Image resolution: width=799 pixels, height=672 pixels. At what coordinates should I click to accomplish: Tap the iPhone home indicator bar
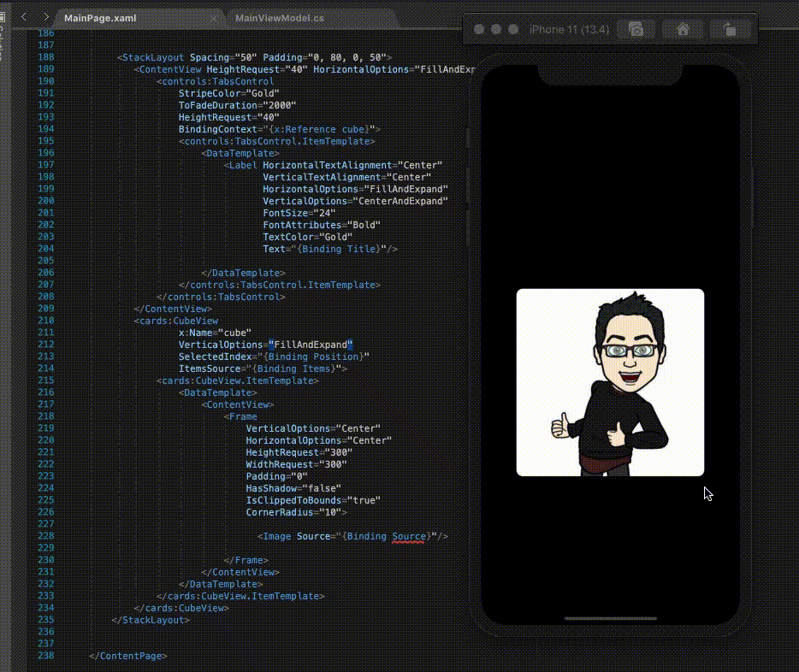(x=611, y=618)
